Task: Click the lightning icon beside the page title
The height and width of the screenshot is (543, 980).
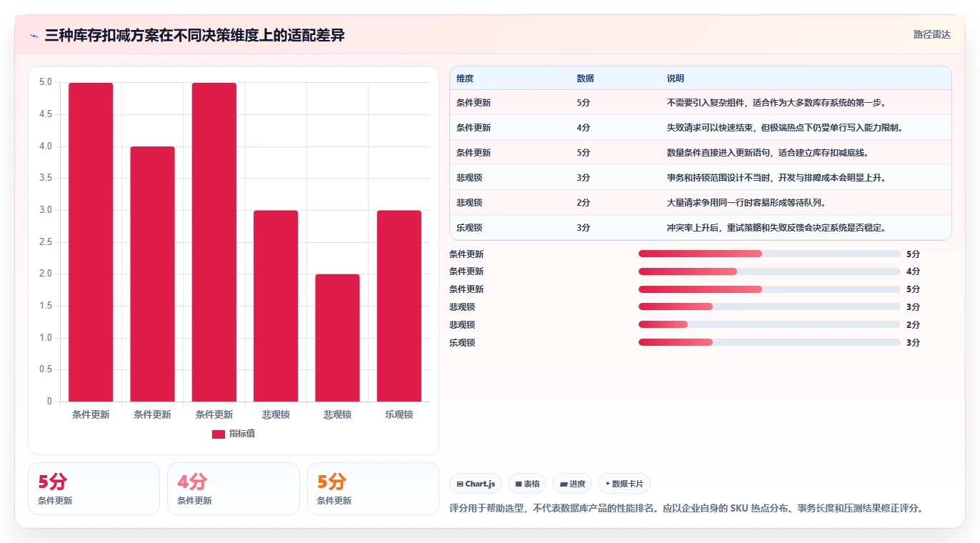Action: click(x=34, y=36)
